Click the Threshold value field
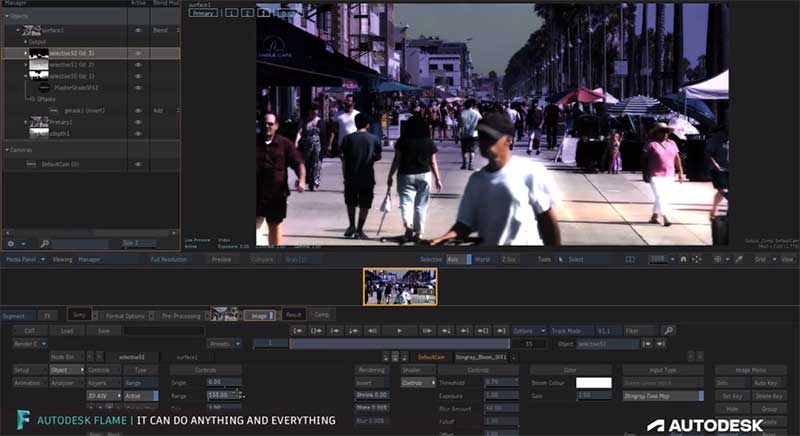Screen dimensions: 800x436 [x=501, y=382]
